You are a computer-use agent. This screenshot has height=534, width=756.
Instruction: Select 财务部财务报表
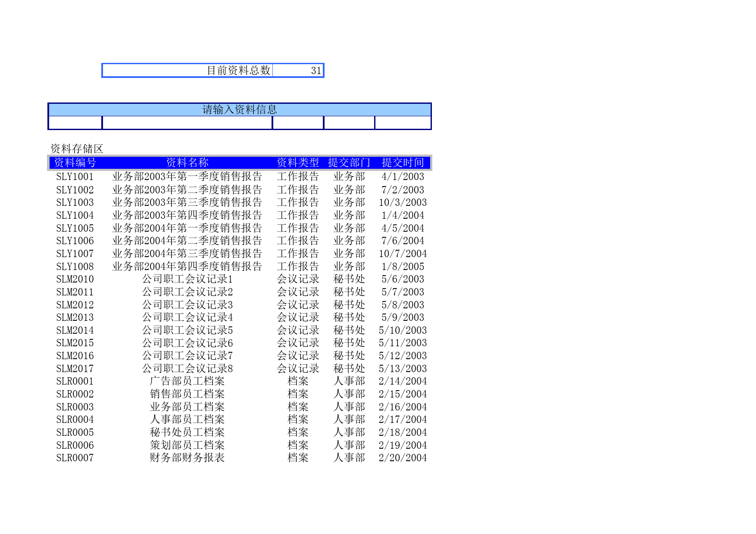187,458
